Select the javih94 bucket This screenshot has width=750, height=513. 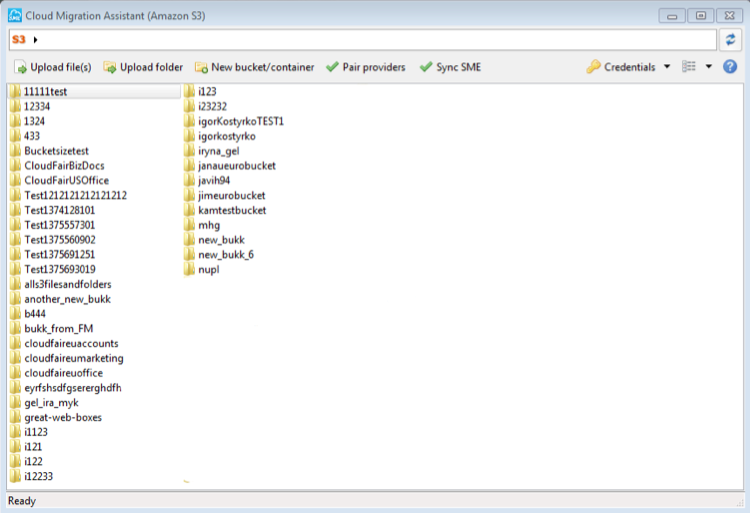point(214,180)
